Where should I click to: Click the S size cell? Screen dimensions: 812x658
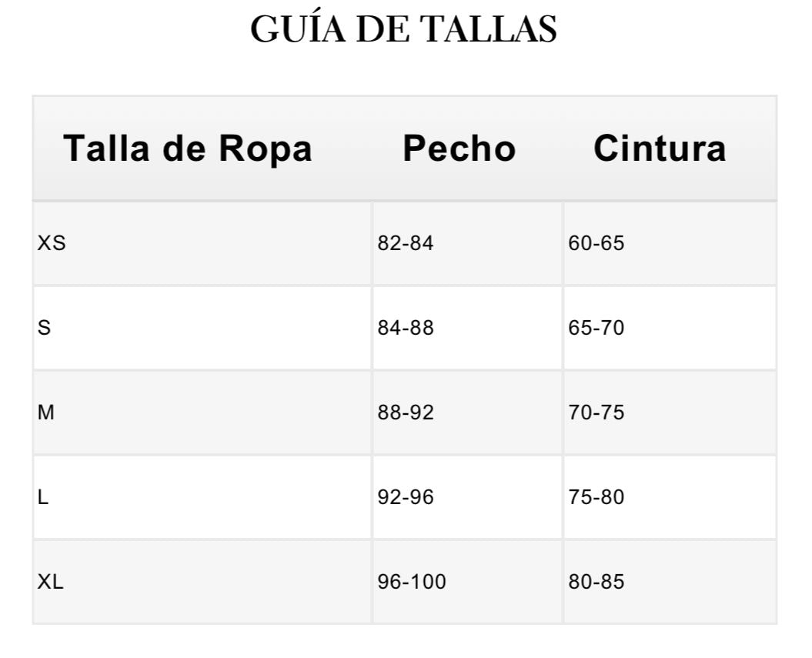click(45, 328)
